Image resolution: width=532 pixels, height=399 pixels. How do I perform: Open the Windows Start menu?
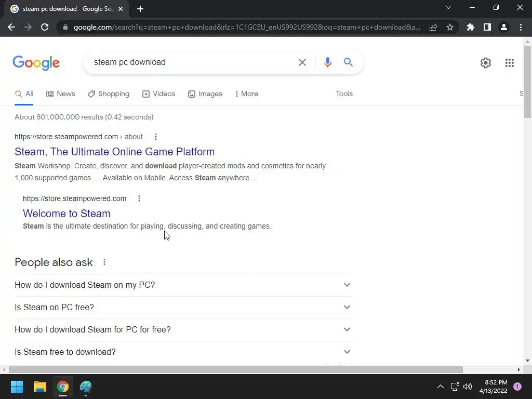coord(17,387)
